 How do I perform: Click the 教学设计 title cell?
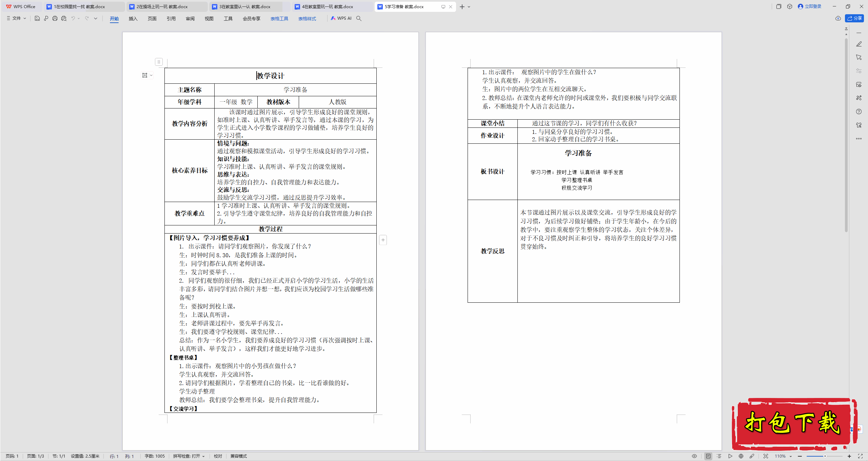point(271,76)
